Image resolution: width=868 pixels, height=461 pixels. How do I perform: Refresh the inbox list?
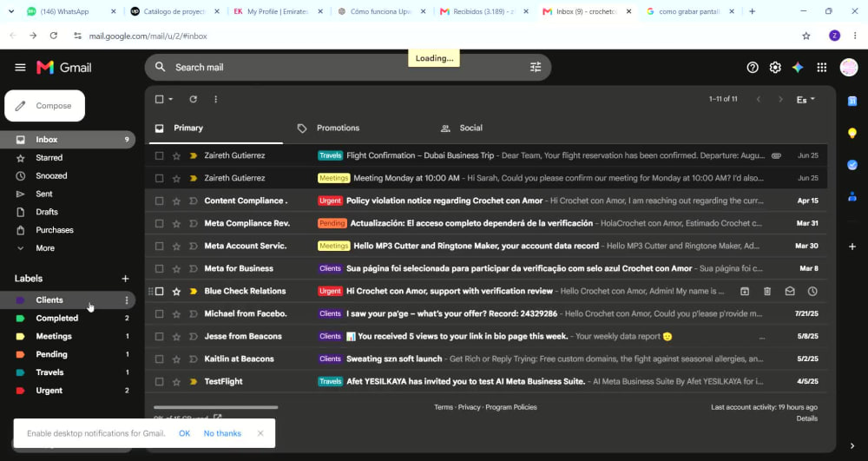point(194,99)
